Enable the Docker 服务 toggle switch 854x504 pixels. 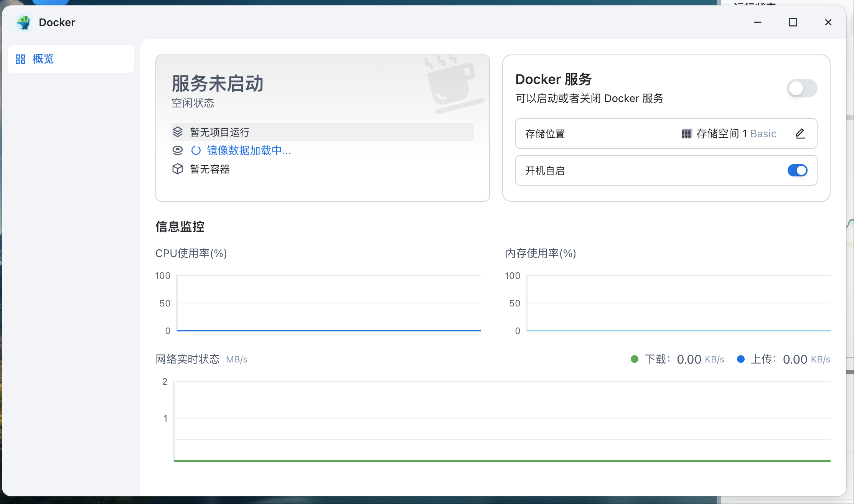coord(802,88)
